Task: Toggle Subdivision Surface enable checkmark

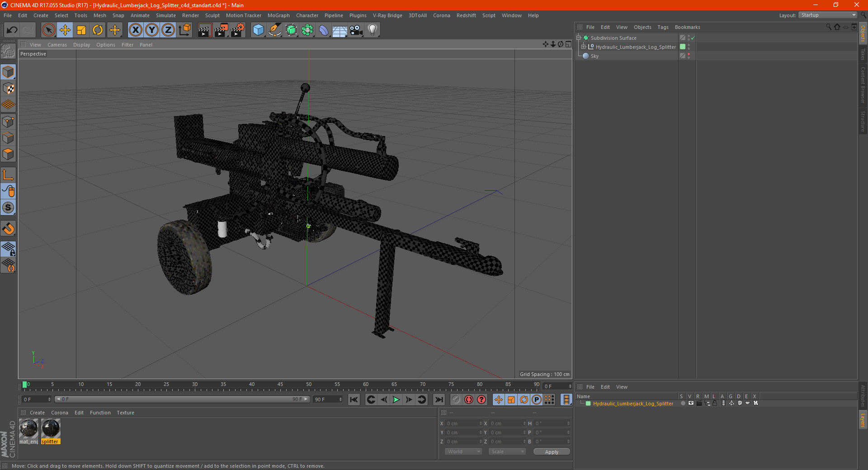Action: [693, 38]
